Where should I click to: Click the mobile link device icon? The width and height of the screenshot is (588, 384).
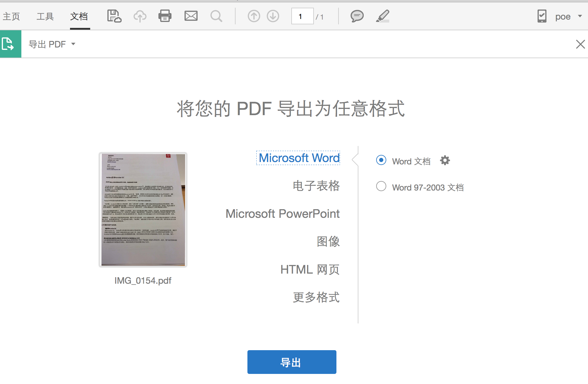point(542,16)
